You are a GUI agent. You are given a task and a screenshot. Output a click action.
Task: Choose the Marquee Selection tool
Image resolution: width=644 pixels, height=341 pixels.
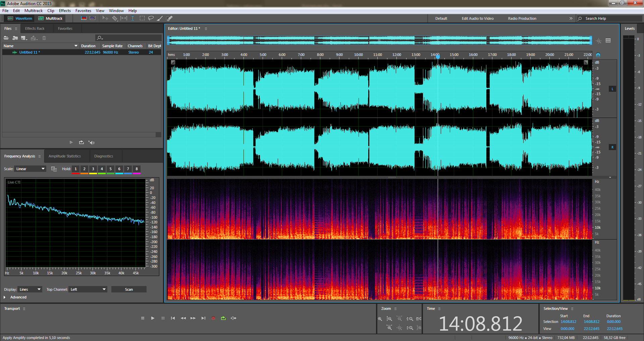tap(142, 18)
